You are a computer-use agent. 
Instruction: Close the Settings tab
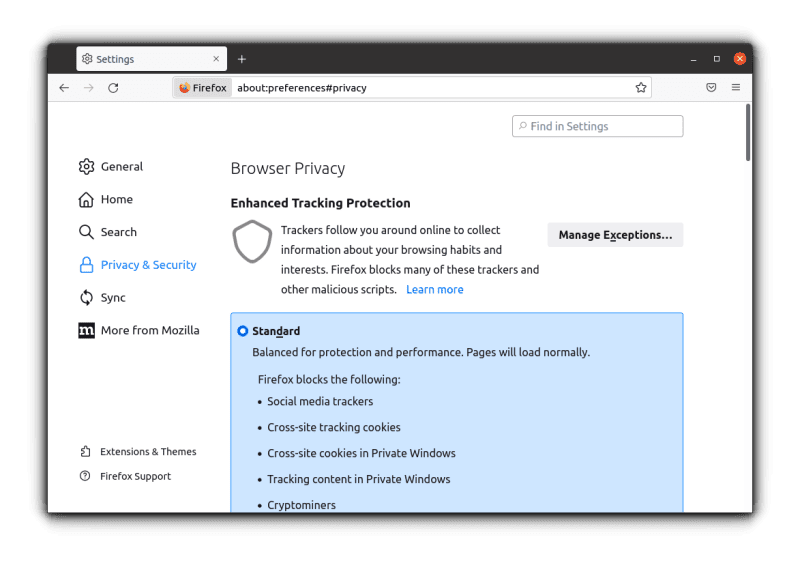[216, 59]
